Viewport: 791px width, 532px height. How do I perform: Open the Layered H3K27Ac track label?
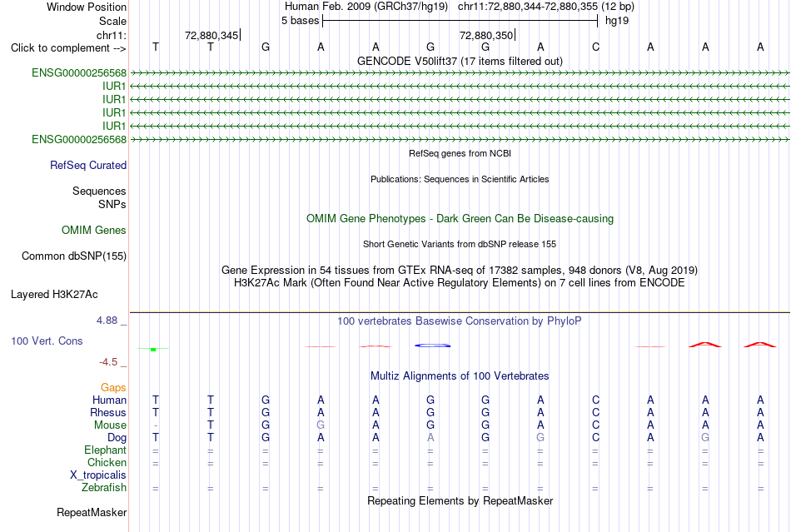click(54, 295)
